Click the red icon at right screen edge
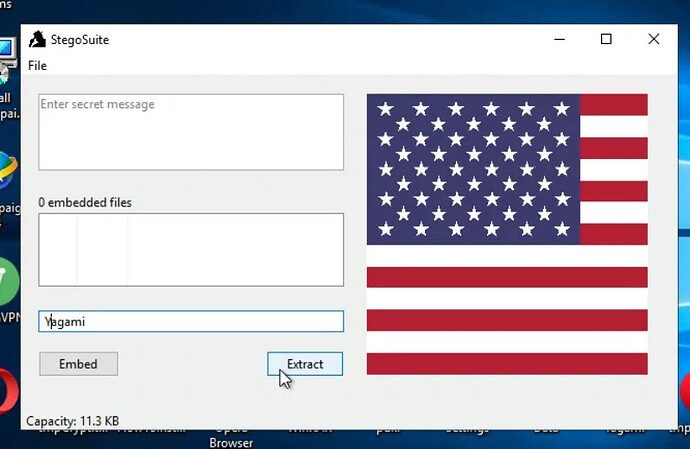Viewport: 690px width, 449px height. [x=684, y=392]
